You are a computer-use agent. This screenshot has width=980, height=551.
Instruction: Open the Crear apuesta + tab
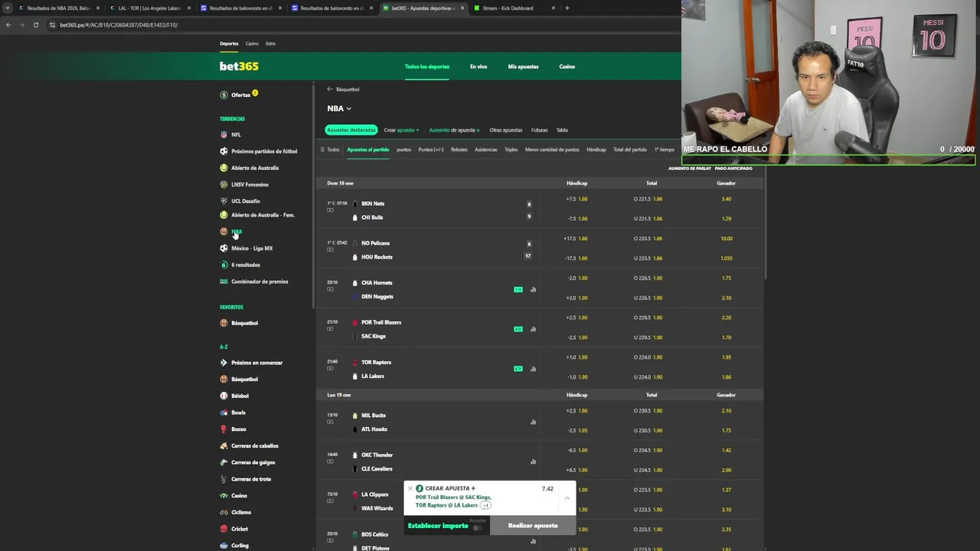pyautogui.click(x=401, y=130)
